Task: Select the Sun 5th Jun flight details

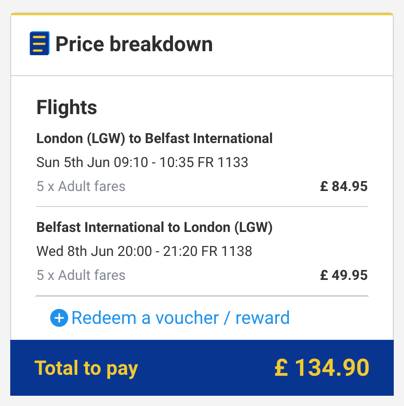Action: (x=142, y=162)
